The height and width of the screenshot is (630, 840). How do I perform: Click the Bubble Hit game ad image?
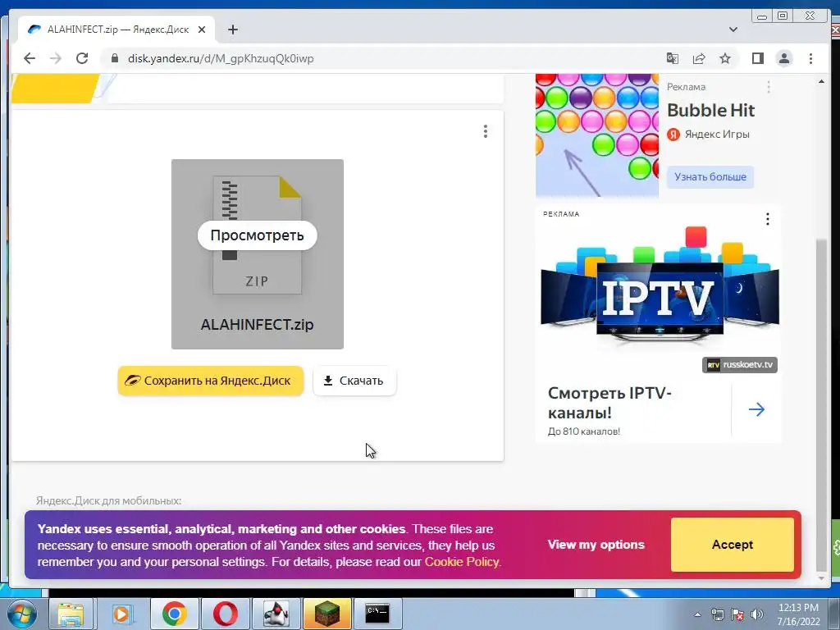pos(597,135)
